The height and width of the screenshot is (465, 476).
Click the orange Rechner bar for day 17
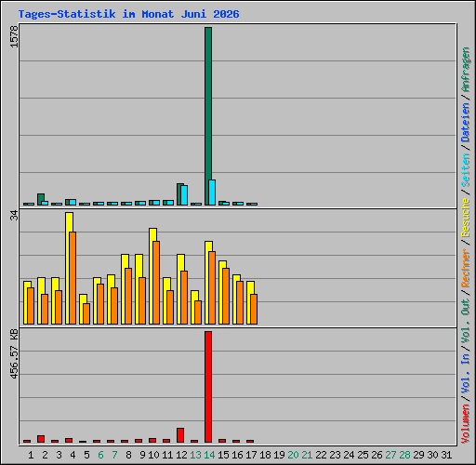coord(254,309)
